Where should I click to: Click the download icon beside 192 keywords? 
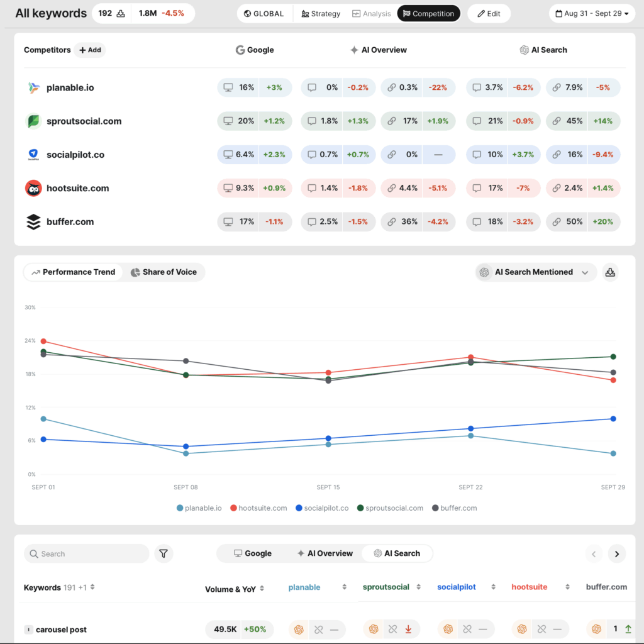(120, 13)
